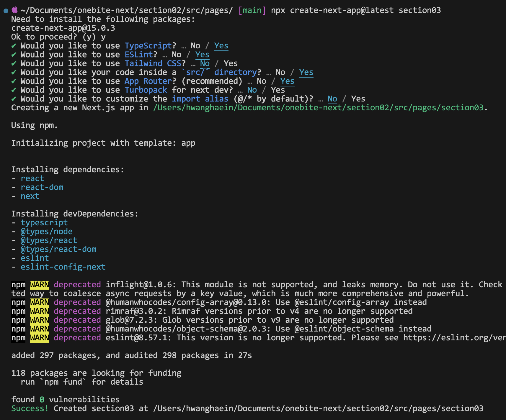Click the create-next-app@15.0.3 package line
Image resolution: width=506 pixels, height=420 pixels.
pos(63,28)
